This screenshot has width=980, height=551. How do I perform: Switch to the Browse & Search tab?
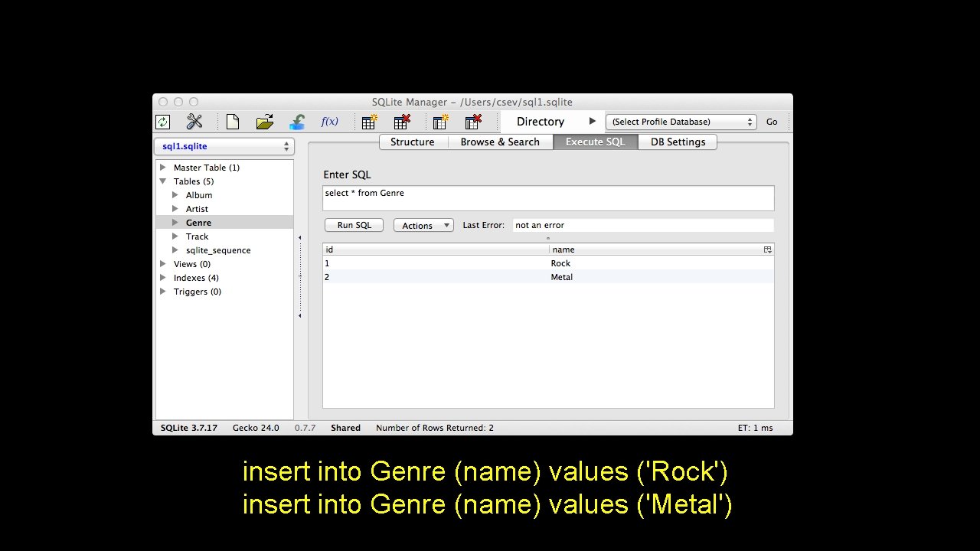click(500, 142)
